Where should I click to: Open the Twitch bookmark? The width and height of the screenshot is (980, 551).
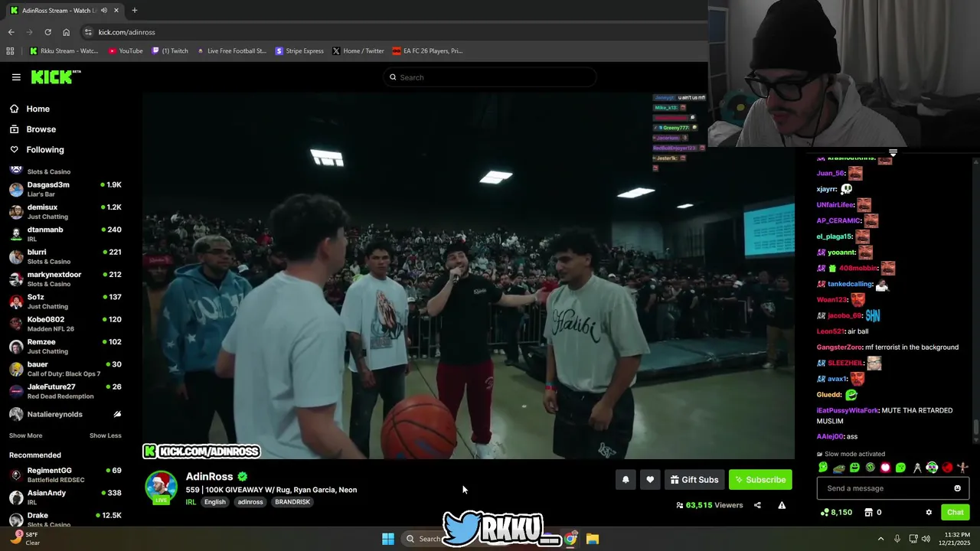(170, 51)
